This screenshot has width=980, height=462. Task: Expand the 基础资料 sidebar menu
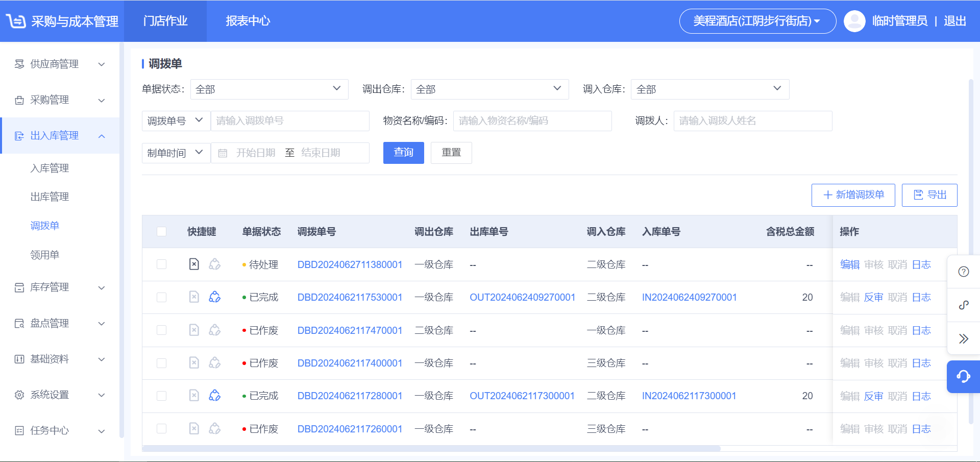pyautogui.click(x=60, y=359)
